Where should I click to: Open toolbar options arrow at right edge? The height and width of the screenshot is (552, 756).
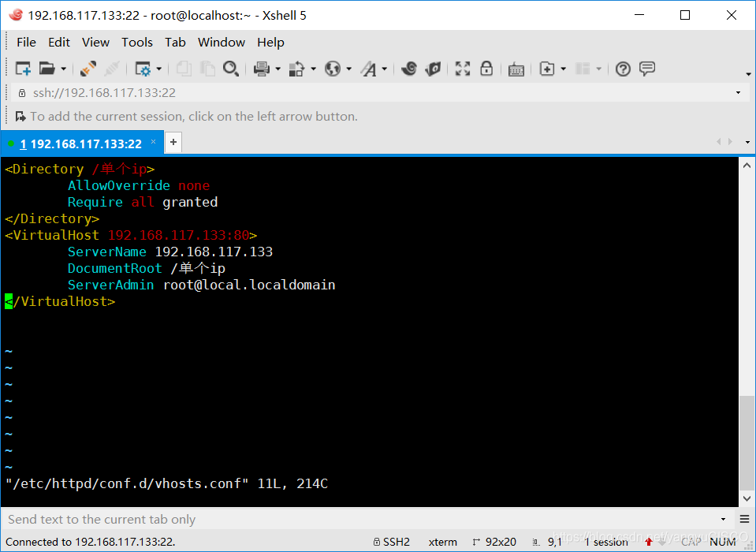coord(748,74)
